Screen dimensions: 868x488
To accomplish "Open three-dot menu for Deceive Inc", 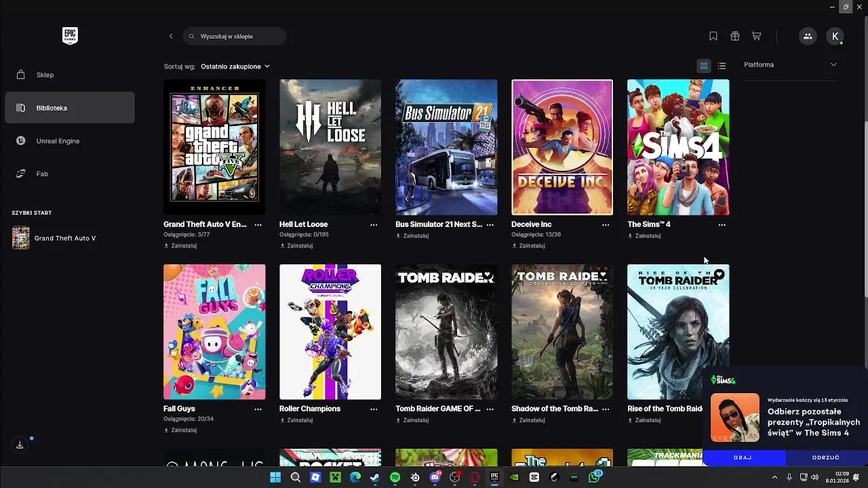I will pos(606,224).
